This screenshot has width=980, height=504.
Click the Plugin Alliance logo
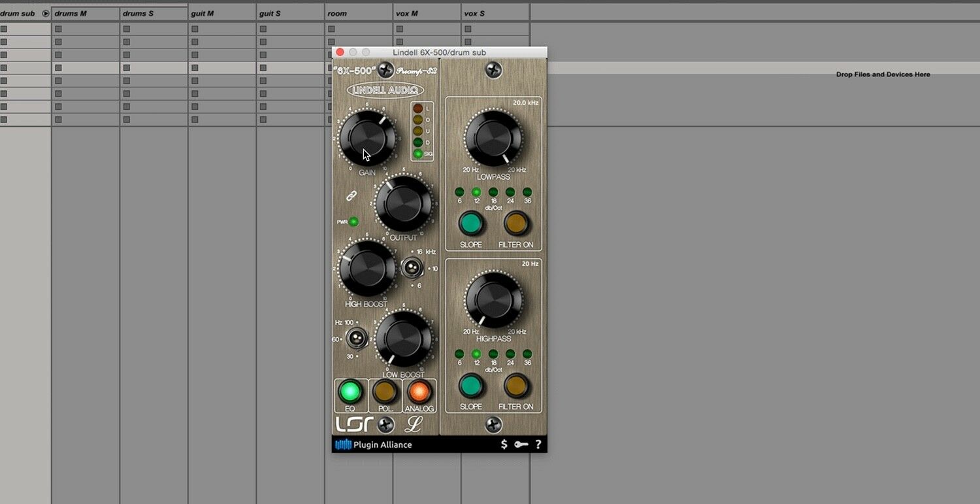[374, 445]
